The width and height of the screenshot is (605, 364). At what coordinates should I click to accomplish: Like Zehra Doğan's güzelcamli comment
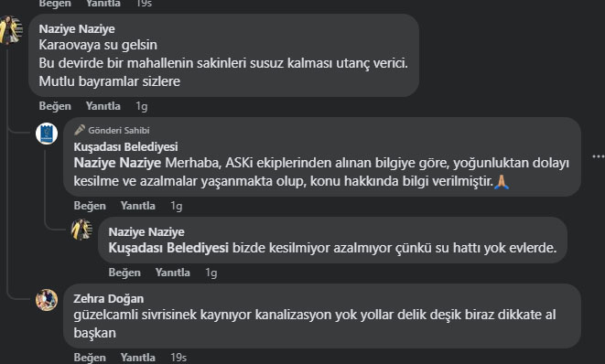click(90, 358)
